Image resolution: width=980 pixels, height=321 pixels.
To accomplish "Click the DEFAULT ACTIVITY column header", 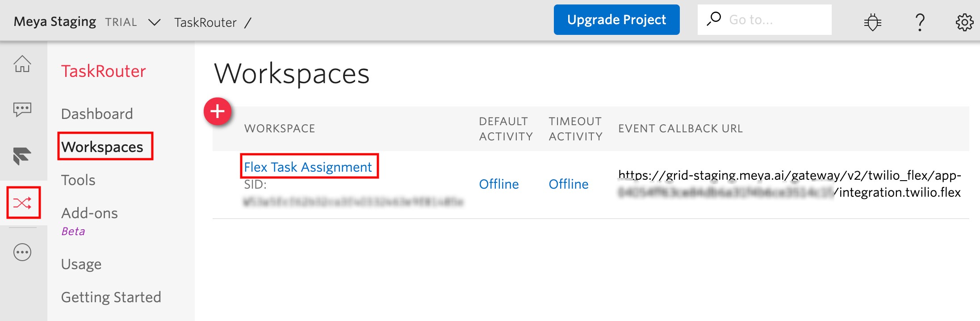I will (506, 129).
